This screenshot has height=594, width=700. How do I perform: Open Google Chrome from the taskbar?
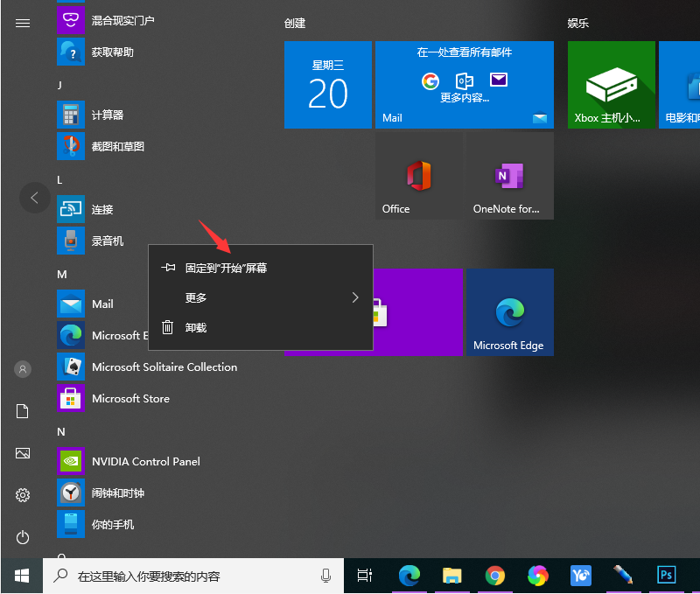[x=495, y=575]
